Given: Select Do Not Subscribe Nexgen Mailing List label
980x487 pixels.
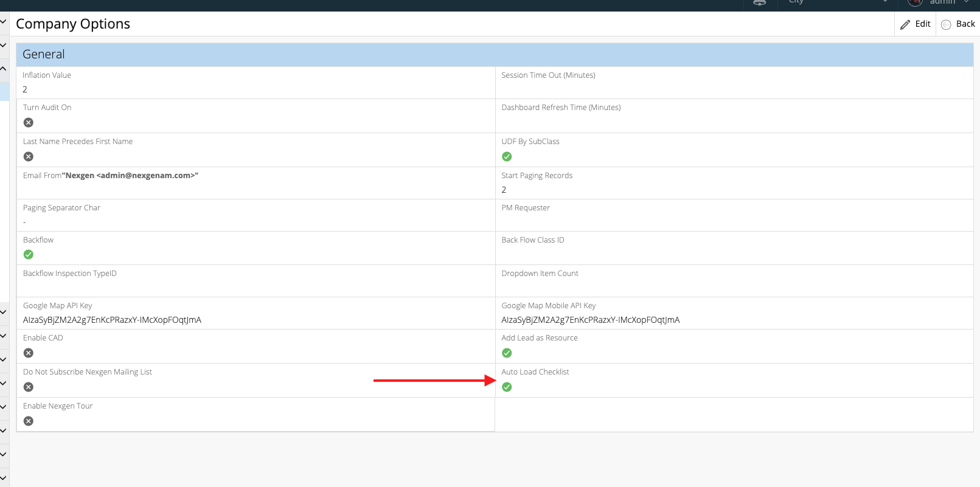Looking at the screenshot, I should click(88, 372).
